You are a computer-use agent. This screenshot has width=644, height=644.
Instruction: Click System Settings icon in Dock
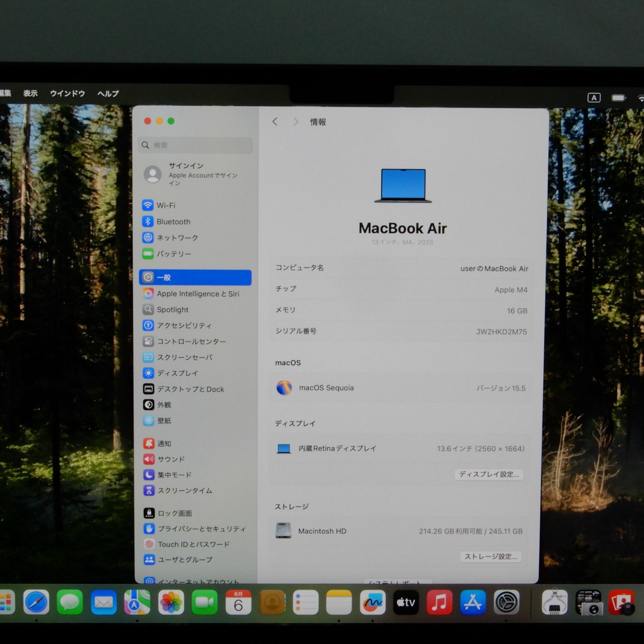(506, 602)
